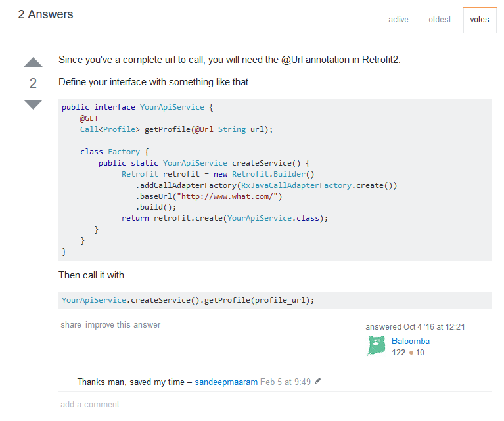
Task: Click the vote count number 2
Action: point(33,83)
